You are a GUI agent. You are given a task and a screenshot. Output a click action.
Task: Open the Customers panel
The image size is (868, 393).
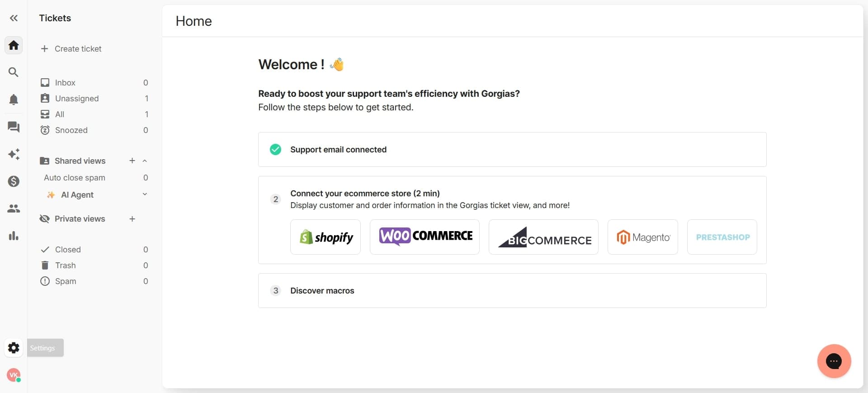click(x=14, y=208)
